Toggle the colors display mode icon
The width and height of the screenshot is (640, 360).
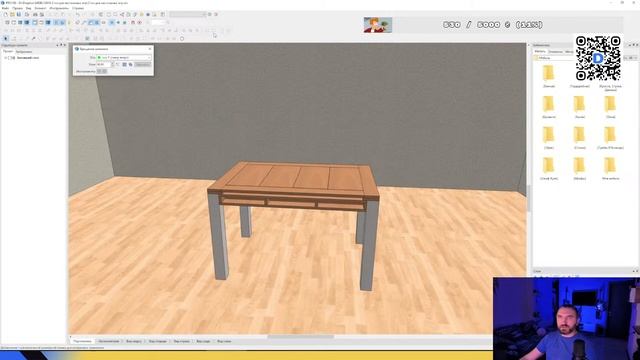pyautogui.click(x=20, y=22)
